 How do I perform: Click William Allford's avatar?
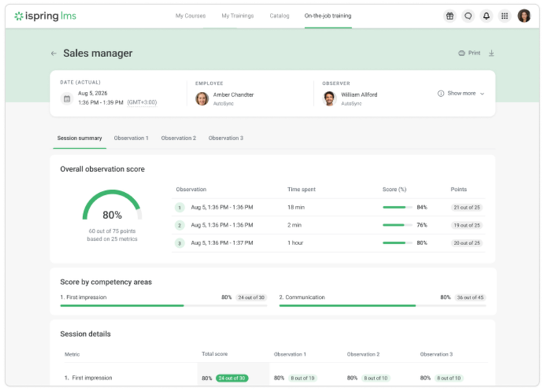point(329,99)
